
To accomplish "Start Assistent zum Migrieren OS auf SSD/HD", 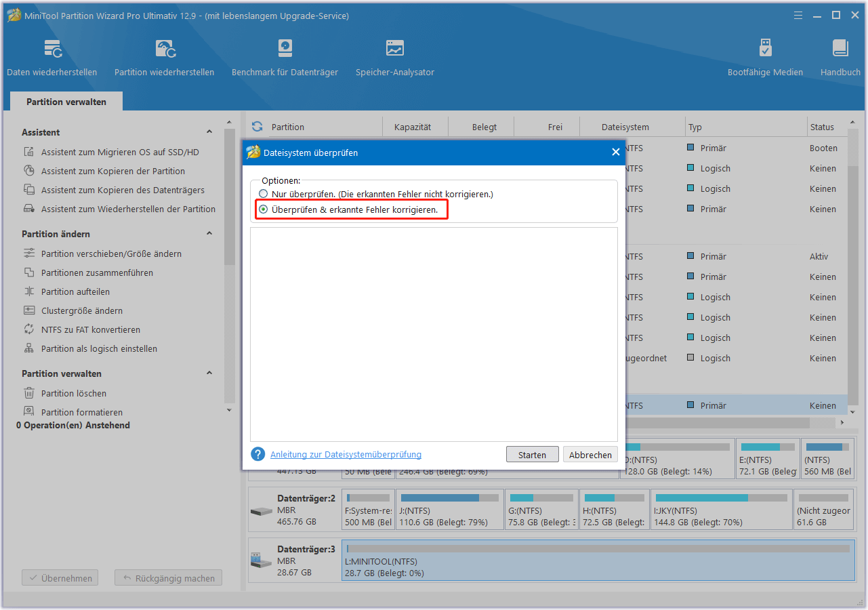I will [120, 152].
